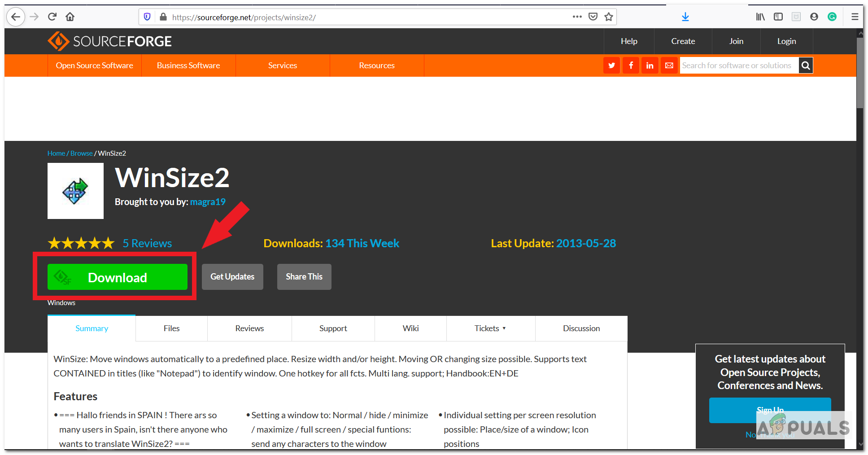Share via the Twitter icon
This screenshot has width=868, height=455.
point(611,66)
